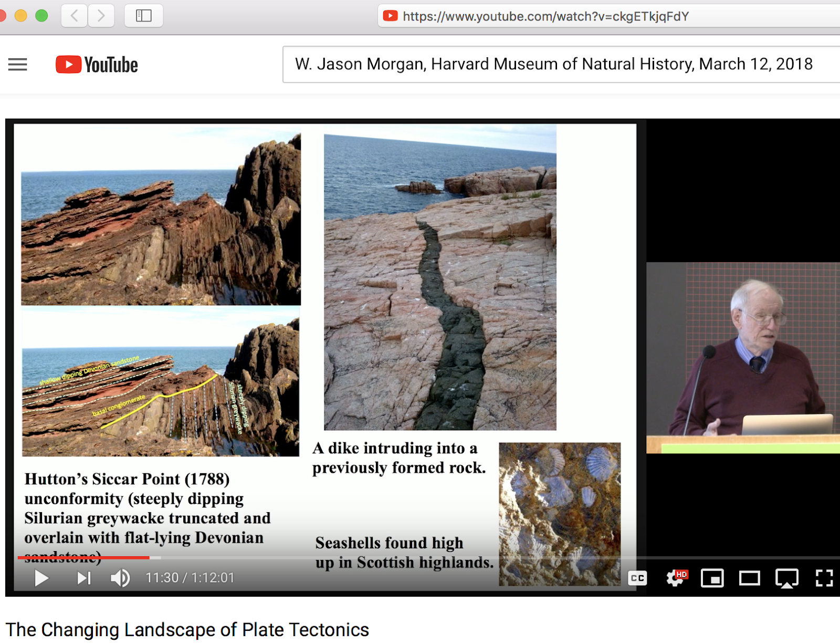Click Safari back navigation arrow
Image resolution: width=840 pixels, height=644 pixels.
(x=74, y=16)
